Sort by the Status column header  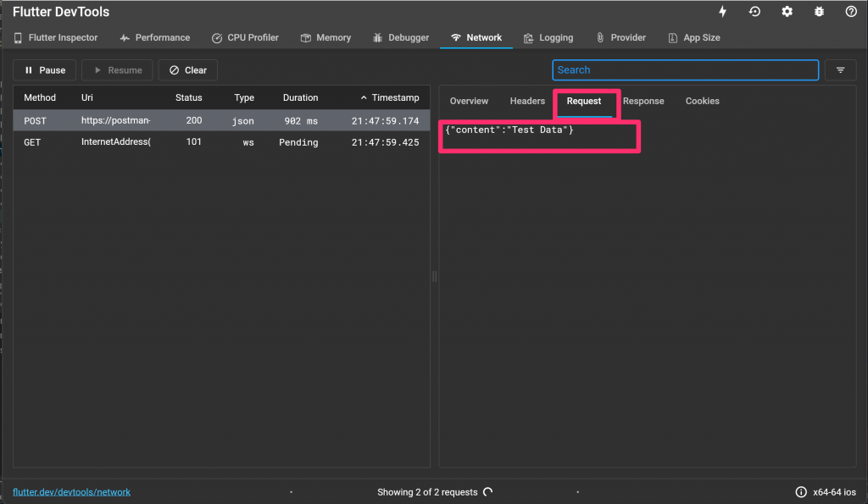click(189, 97)
